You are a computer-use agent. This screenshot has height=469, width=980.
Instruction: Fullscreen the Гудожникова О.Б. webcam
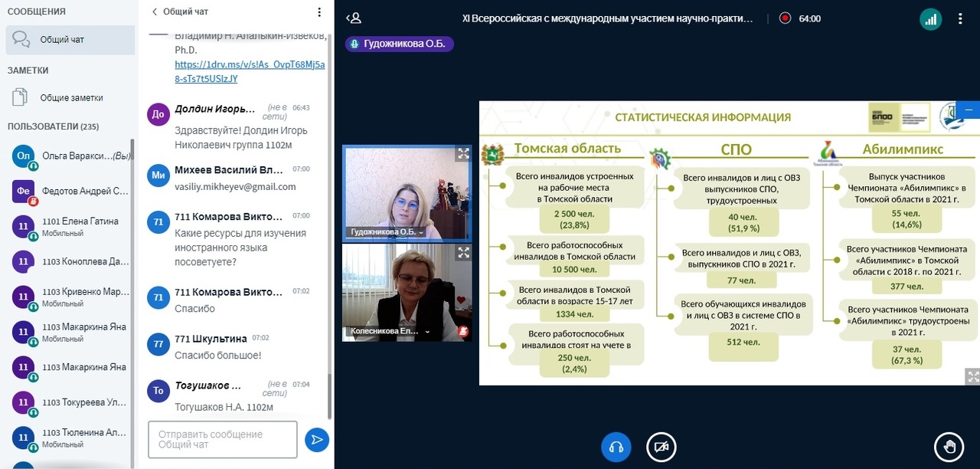(463, 154)
